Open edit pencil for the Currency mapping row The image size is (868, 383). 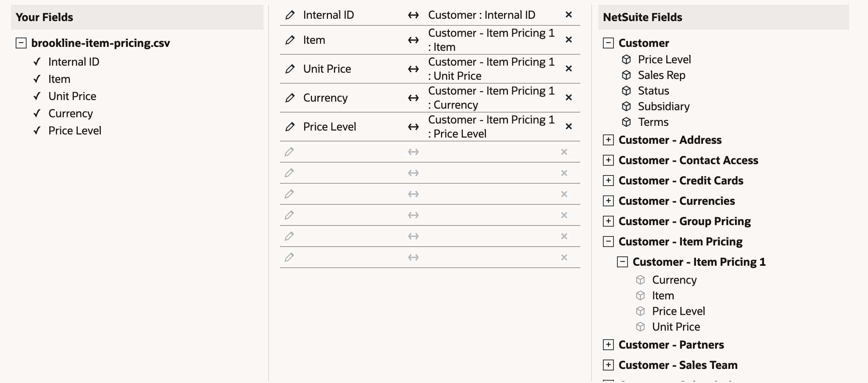(x=290, y=98)
